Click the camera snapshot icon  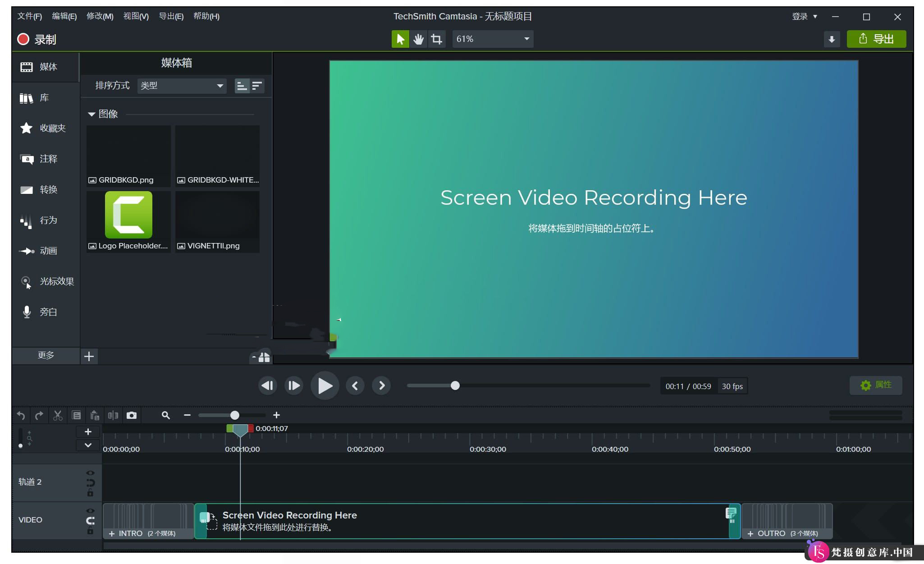point(132,415)
